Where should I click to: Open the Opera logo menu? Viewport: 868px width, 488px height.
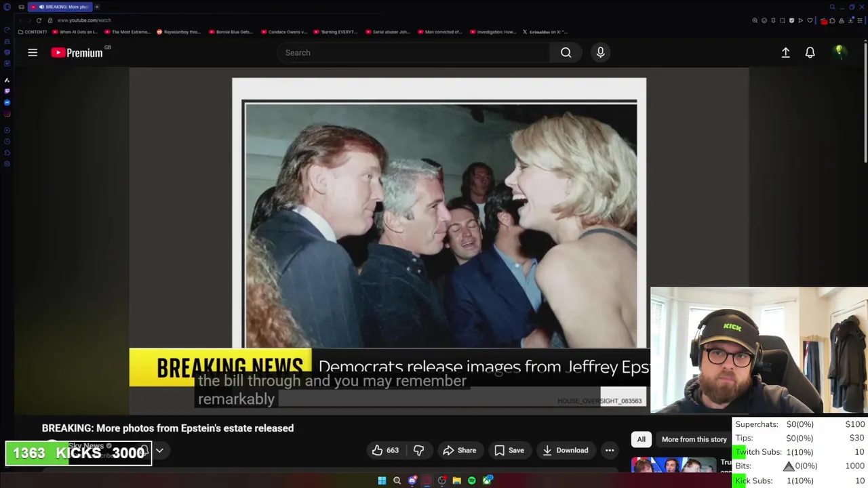tap(7, 7)
